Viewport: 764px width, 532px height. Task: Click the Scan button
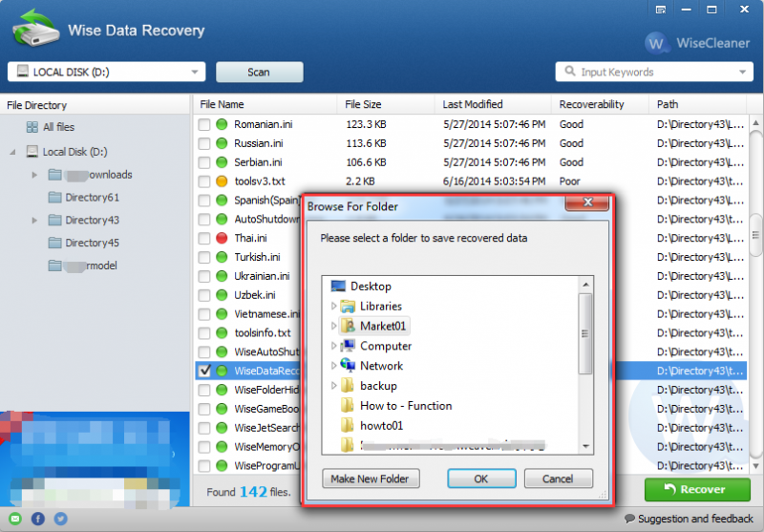(x=259, y=72)
